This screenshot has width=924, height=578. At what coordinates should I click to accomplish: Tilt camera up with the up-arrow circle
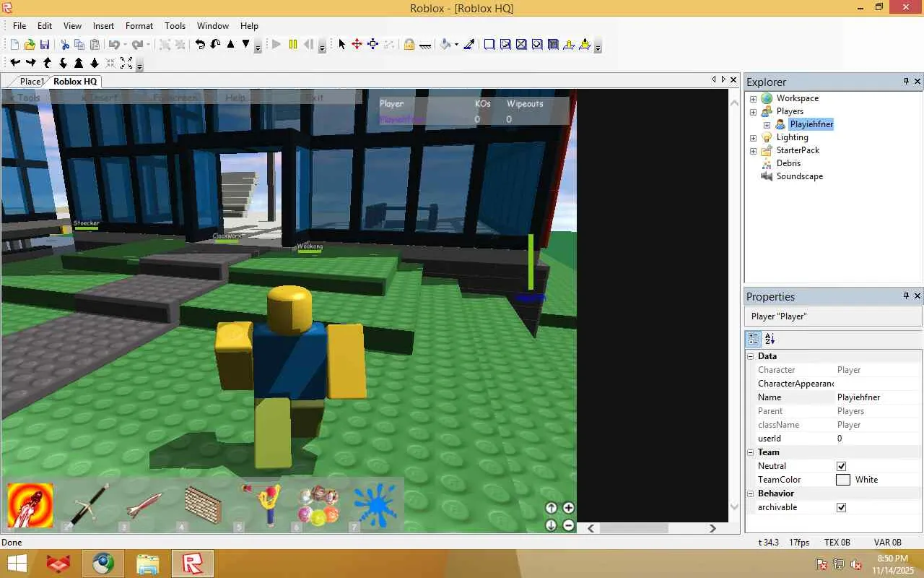coord(551,508)
